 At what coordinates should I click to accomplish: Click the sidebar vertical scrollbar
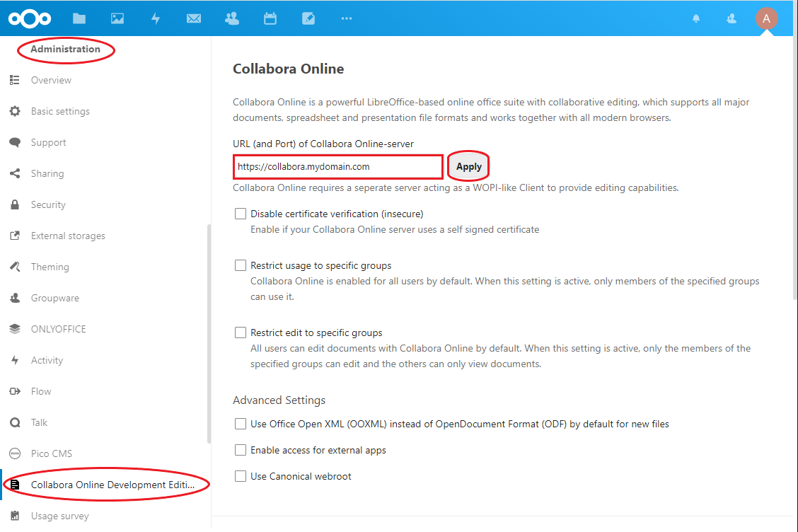pos(209,333)
